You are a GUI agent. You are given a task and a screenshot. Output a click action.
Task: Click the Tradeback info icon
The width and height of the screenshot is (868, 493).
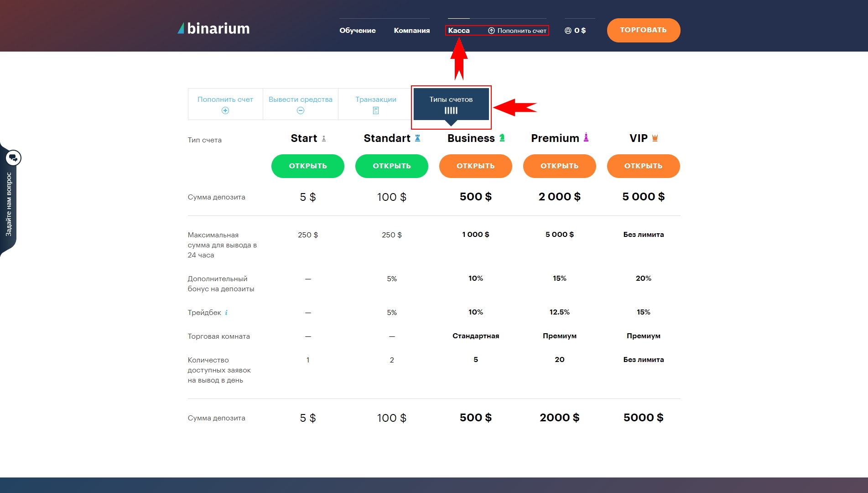[x=226, y=313]
